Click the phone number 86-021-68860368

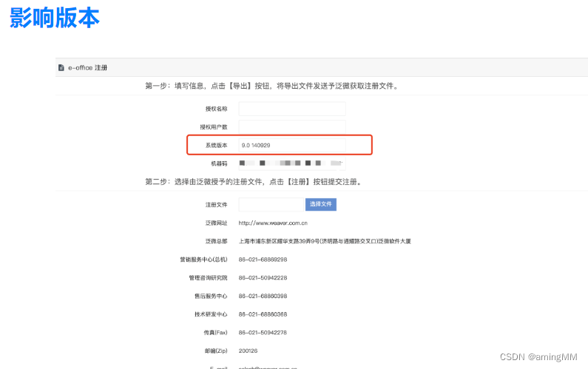click(263, 314)
